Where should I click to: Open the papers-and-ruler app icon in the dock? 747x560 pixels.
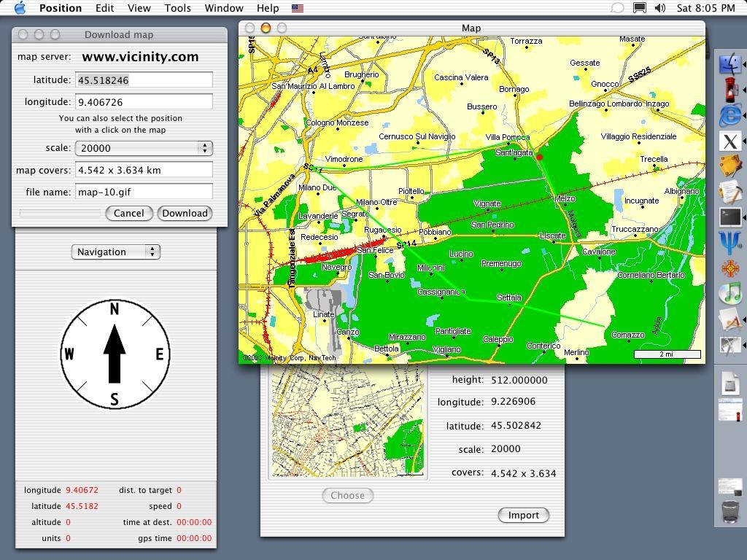(x=729, y=318)
